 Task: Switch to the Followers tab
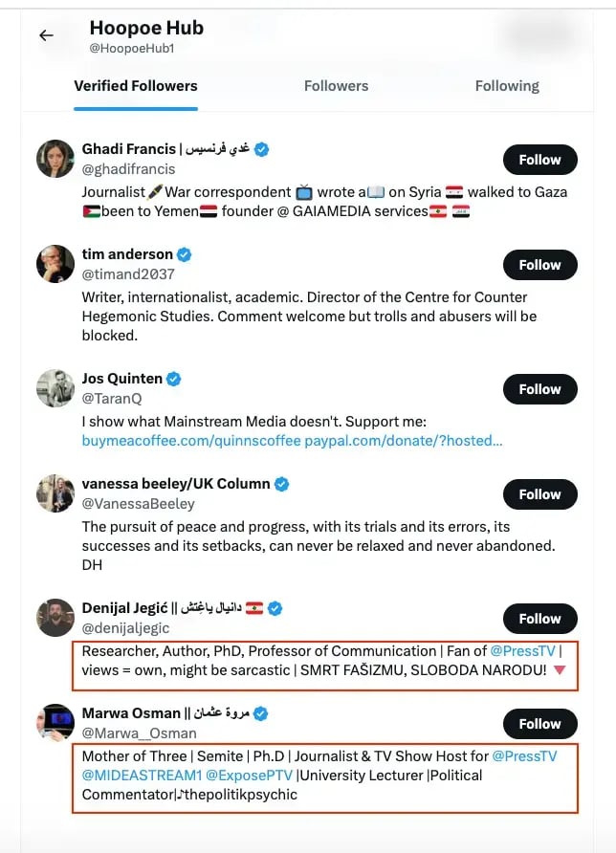336,86
